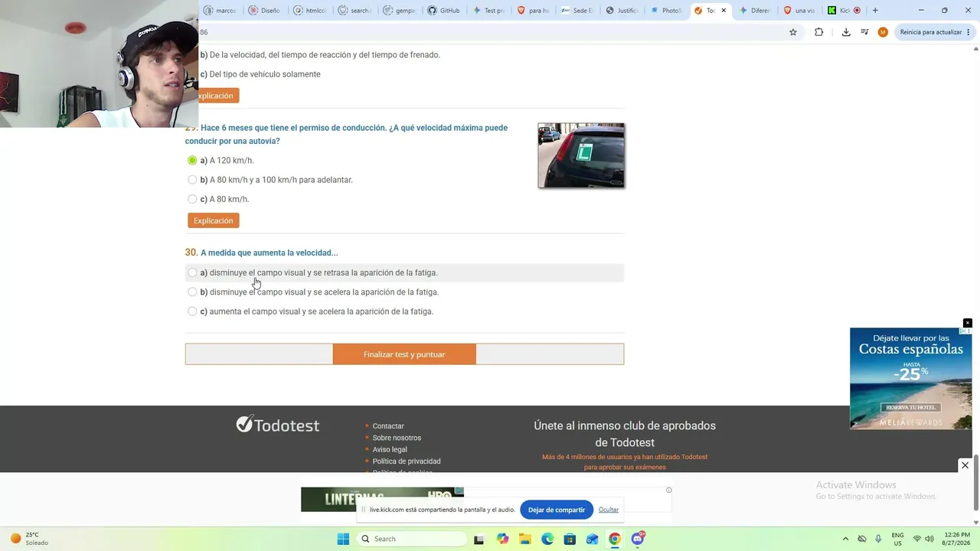Image resolution: width=980 pixels, height=551 pixels.
Task: Close the active Todotest tab
Action: (724, 11)
